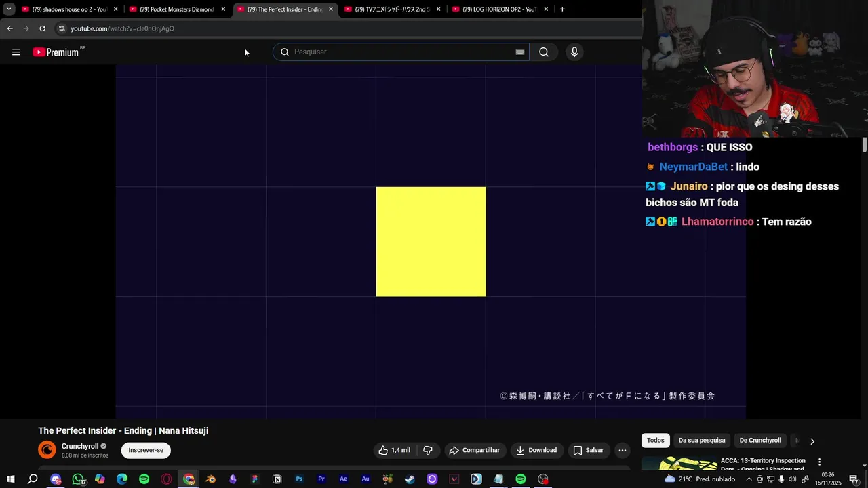Save the video with Salvar

(588, 450)
